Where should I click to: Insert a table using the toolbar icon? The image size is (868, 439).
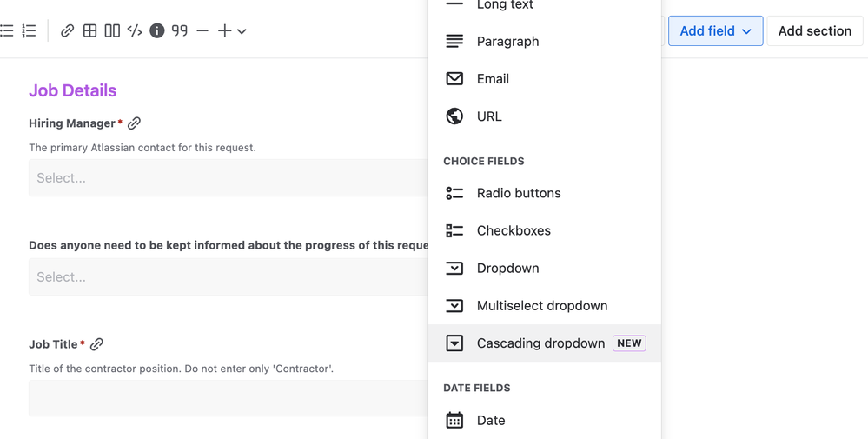[89, 30]
